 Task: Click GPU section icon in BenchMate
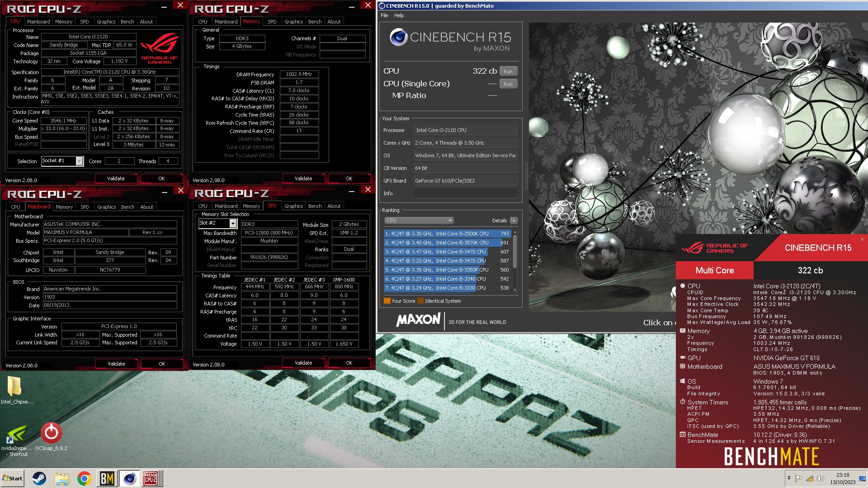point(683,357)
